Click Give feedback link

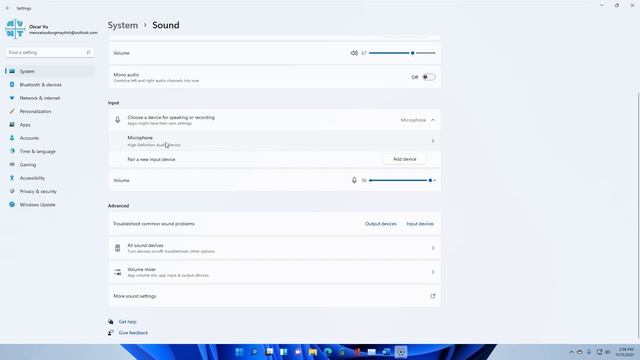(133, 333)
